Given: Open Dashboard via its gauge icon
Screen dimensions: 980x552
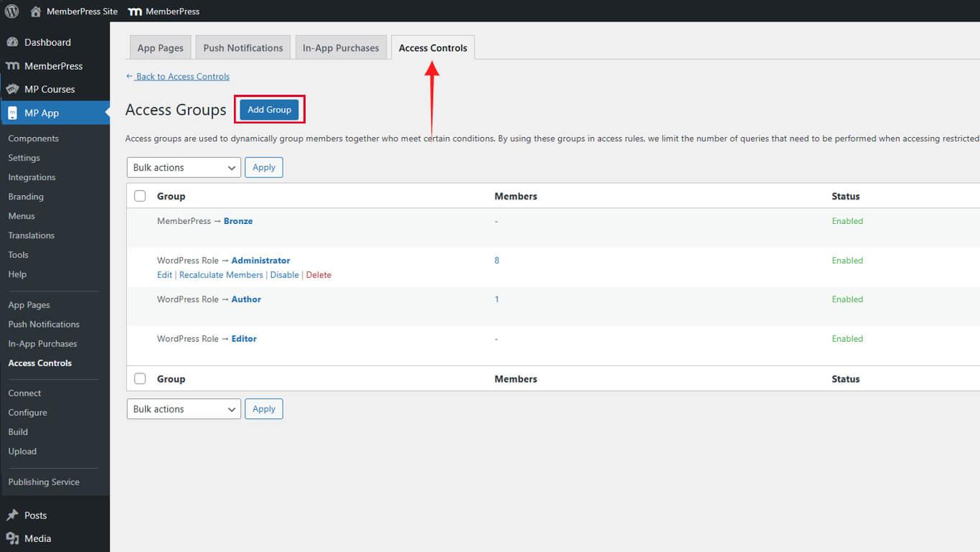Looking at the screenshot, I should click(x=12, y=42).
